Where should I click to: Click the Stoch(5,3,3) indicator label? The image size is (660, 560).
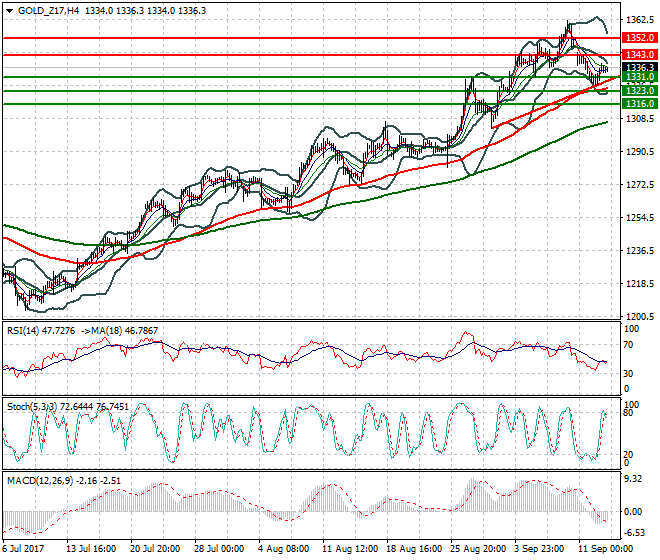pyautogui.click(x=32, y=407)
